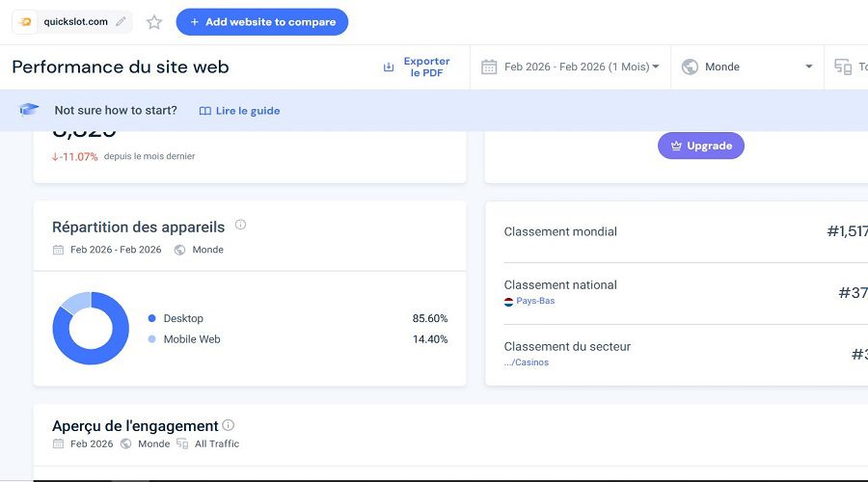Click the Mobile Web legend color dot

point(151,339)
